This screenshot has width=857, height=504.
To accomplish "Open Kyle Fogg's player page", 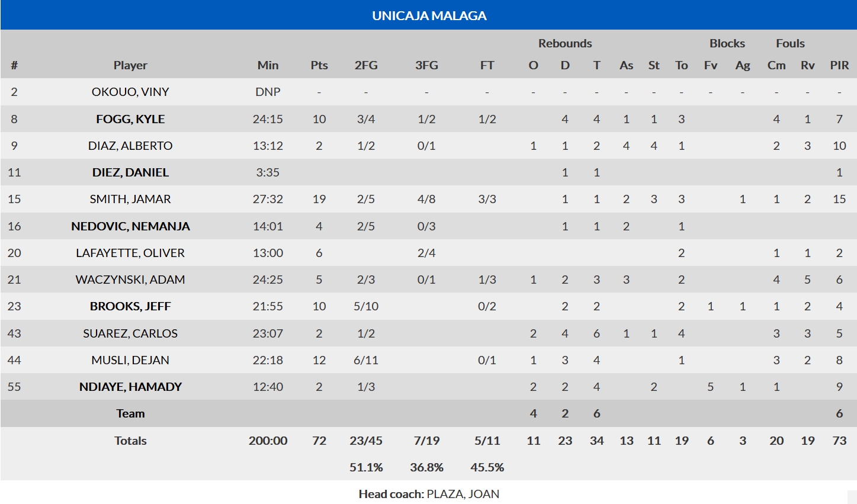I will [130, 119].
